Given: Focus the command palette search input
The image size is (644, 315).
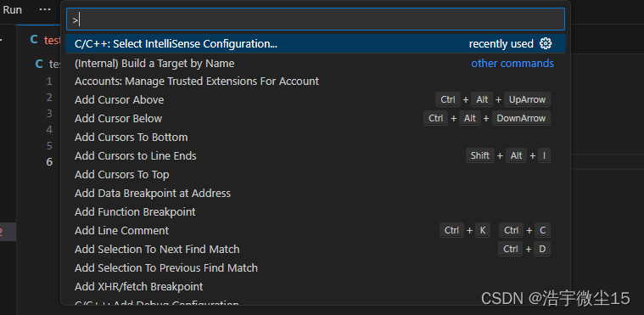Looking at the screenshot, I should coord(316,20).
